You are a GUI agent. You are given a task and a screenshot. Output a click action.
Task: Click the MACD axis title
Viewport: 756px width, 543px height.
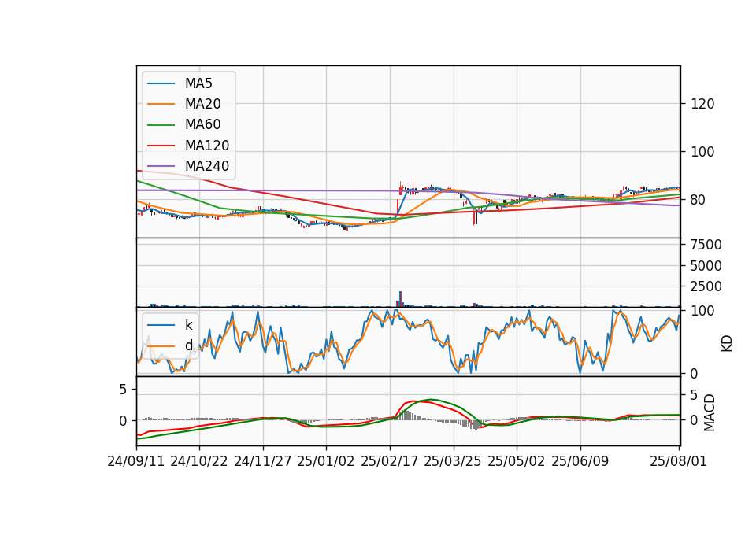(710, 413)
